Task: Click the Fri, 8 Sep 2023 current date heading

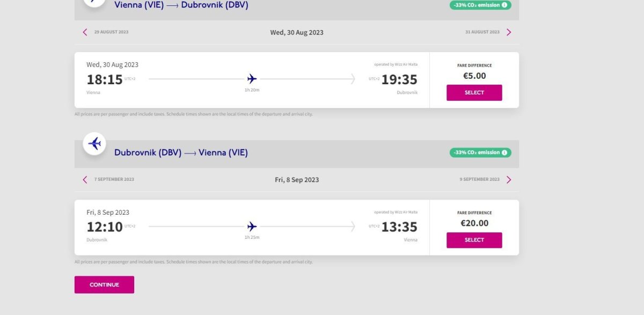Action: click(297, 180)
